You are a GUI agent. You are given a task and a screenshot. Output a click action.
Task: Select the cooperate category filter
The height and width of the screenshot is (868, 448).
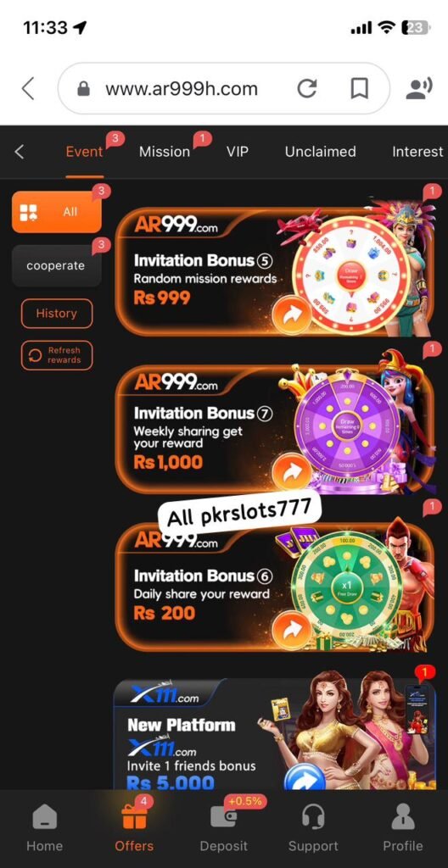pos(57,265)
